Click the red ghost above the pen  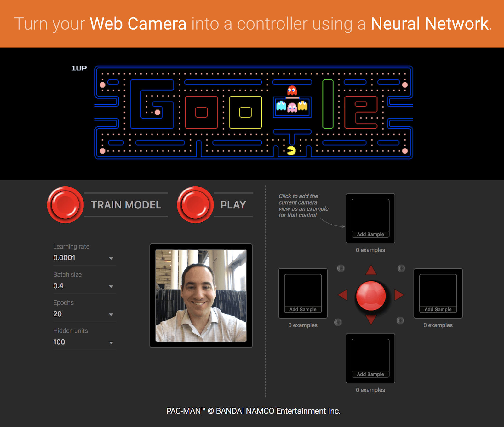[x=292, y=91]
